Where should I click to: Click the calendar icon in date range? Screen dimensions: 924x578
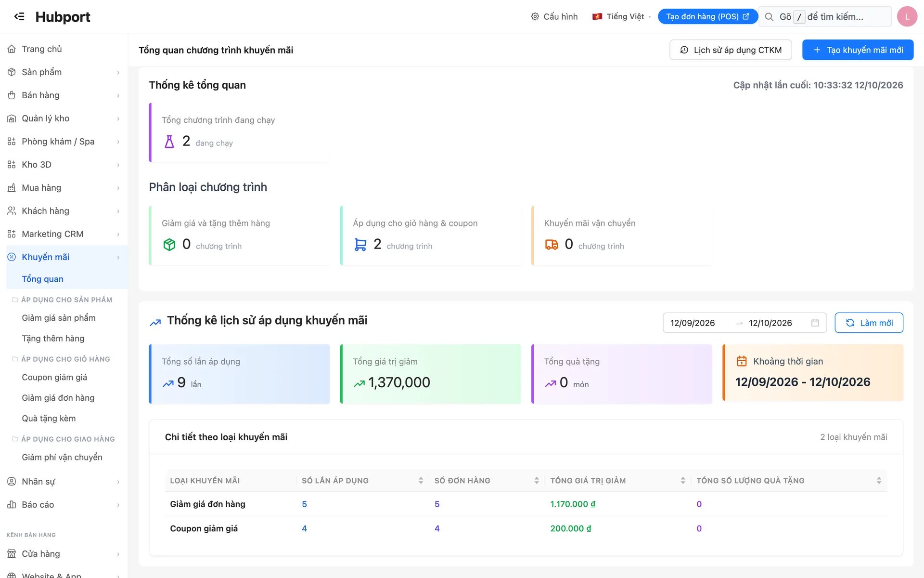(815, 323)
